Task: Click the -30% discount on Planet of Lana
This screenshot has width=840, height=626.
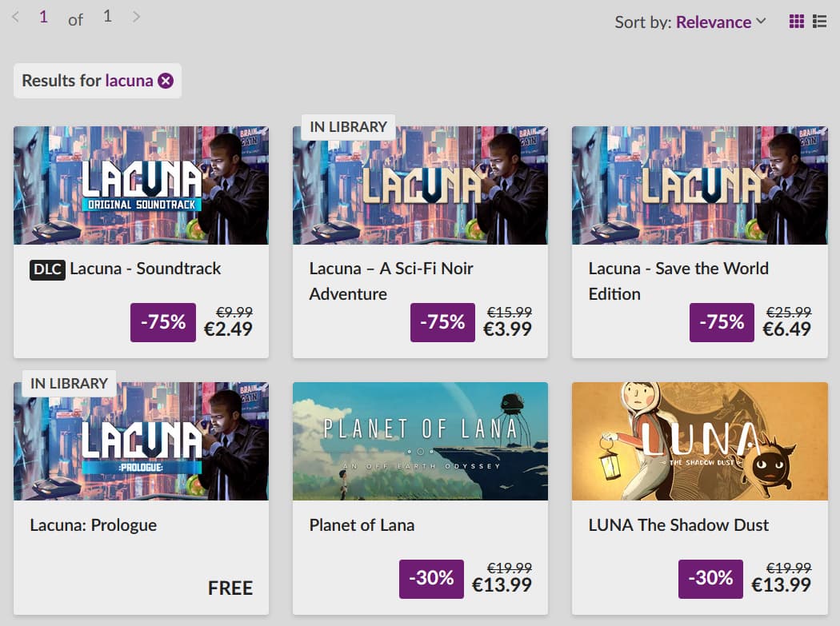Action: click(431, 579)
